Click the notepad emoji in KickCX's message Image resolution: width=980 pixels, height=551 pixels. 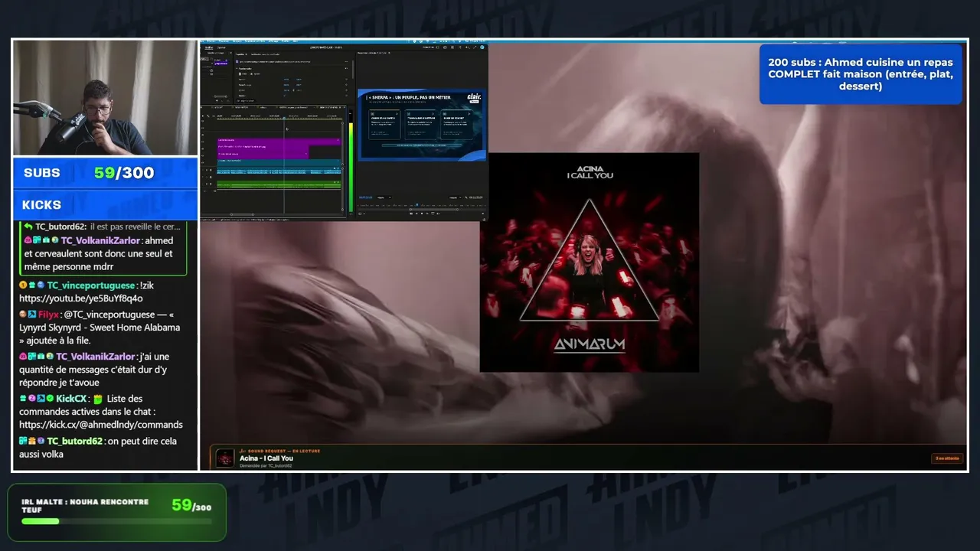click(98, 399)
